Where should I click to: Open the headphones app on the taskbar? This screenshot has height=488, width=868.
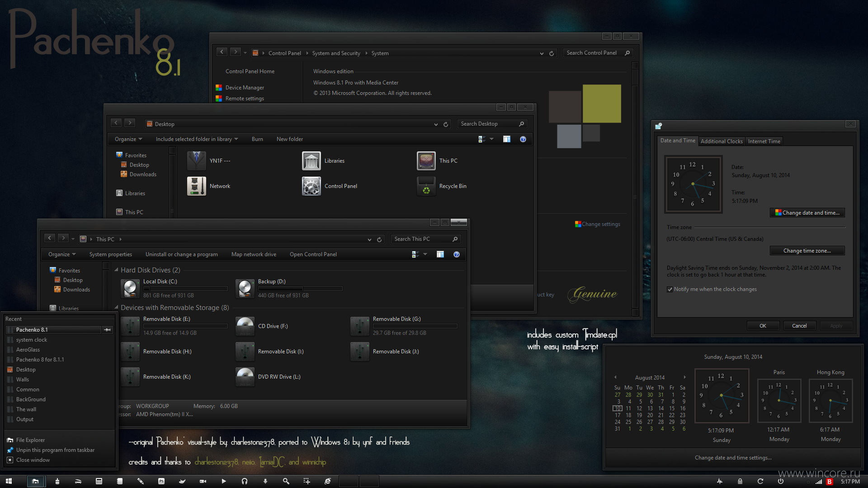245,481
